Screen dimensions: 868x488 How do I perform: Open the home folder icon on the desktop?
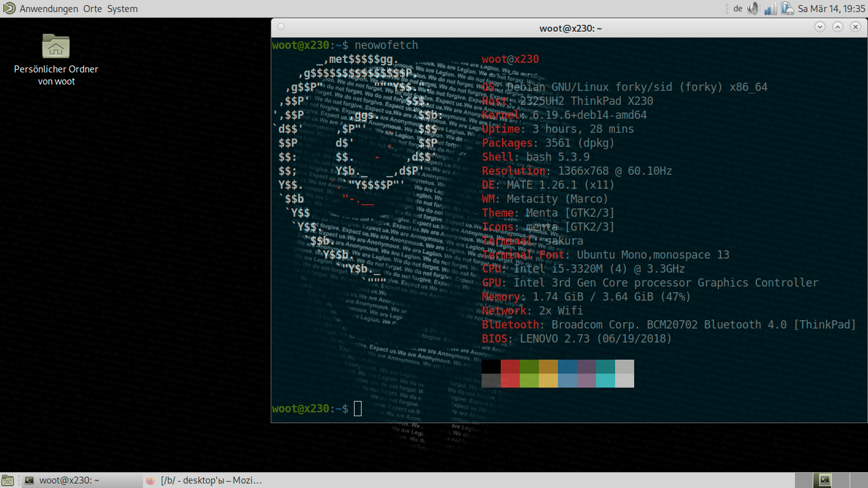(x=56, y=46)
